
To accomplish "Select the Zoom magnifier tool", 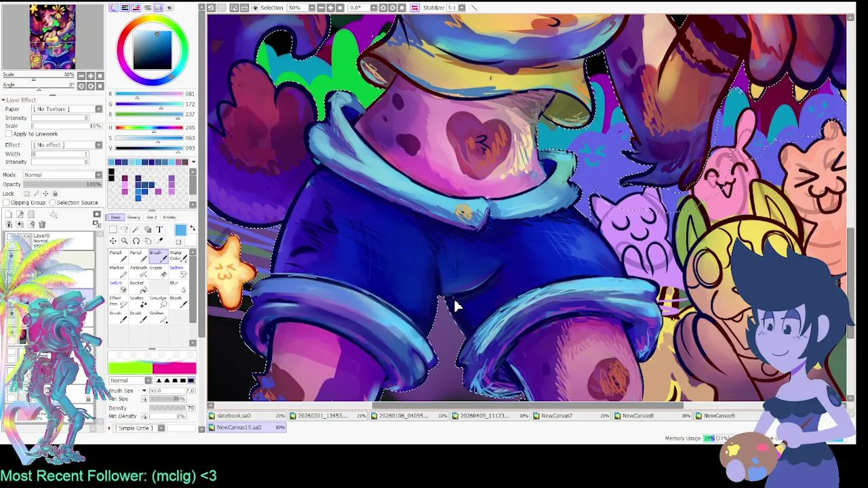I will point(125,241).
